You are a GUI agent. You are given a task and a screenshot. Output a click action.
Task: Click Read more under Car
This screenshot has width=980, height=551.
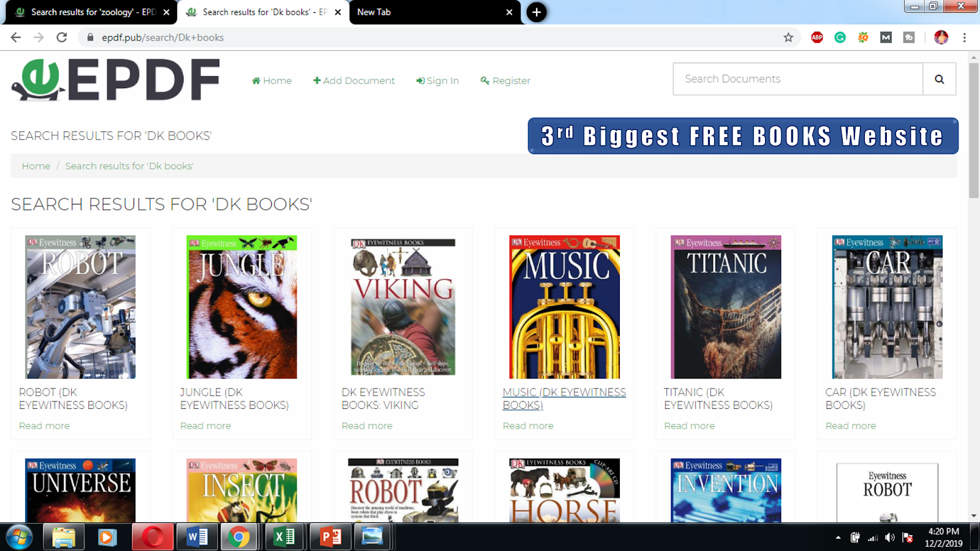coord(851,425)
